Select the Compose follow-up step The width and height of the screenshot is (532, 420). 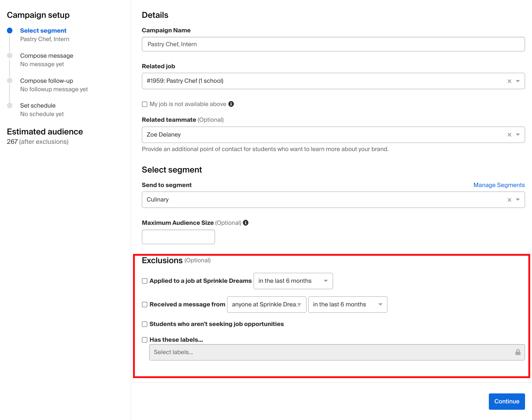(x=46, y=80)
